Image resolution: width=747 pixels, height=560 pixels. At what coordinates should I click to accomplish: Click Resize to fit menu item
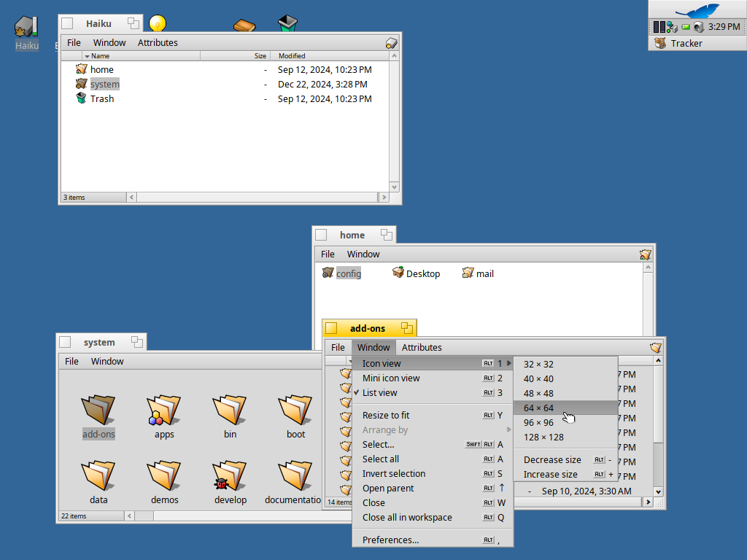coord(433,415)
